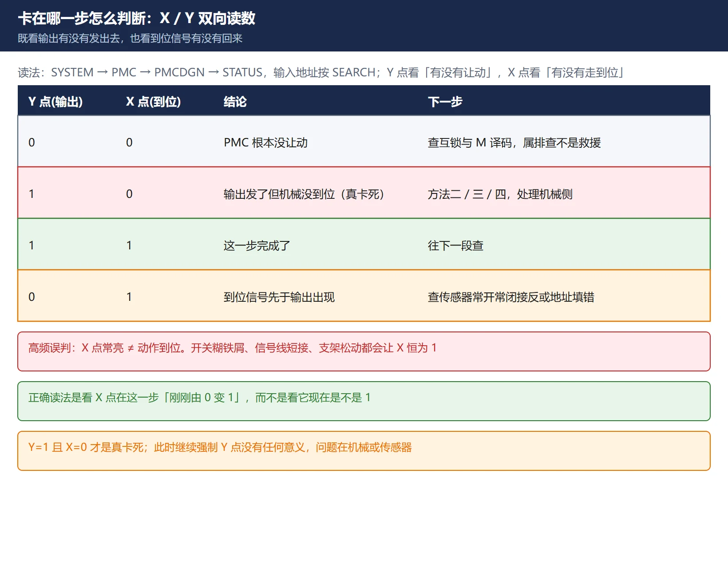Click the green note starting with "正确读法是看 X 点"
The image size is (728, 568).
[x=364, y=401]
